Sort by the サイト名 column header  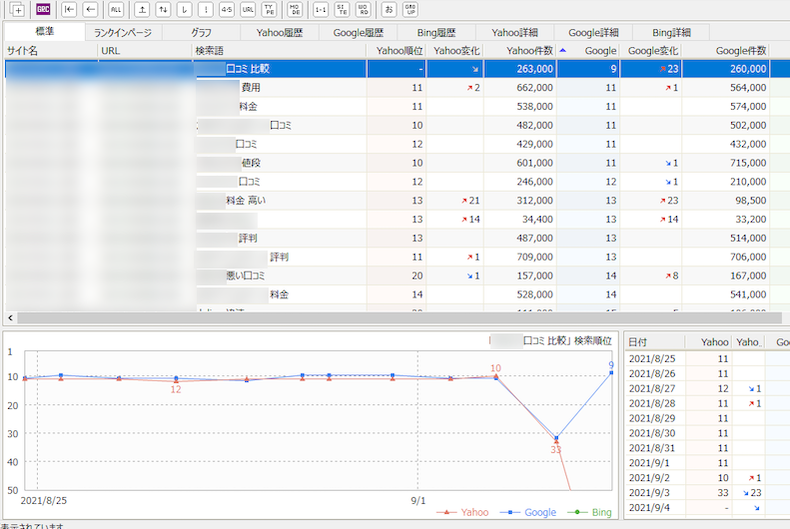[x=51, y=51]
